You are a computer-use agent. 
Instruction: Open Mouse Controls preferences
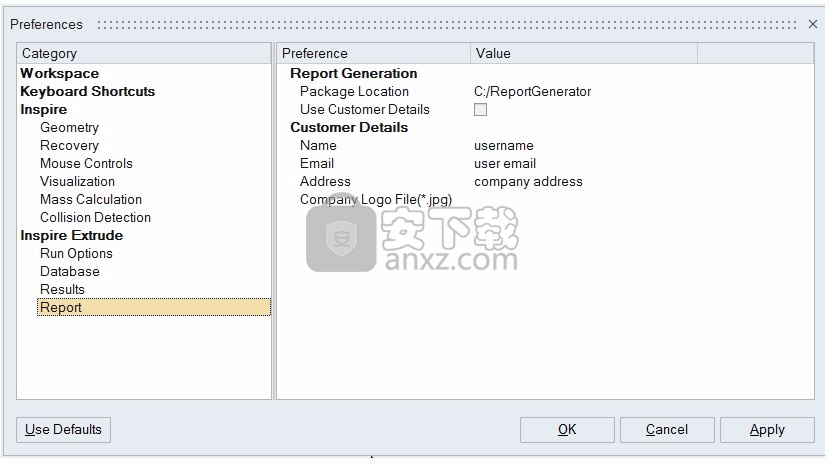[x=86, y=163]
